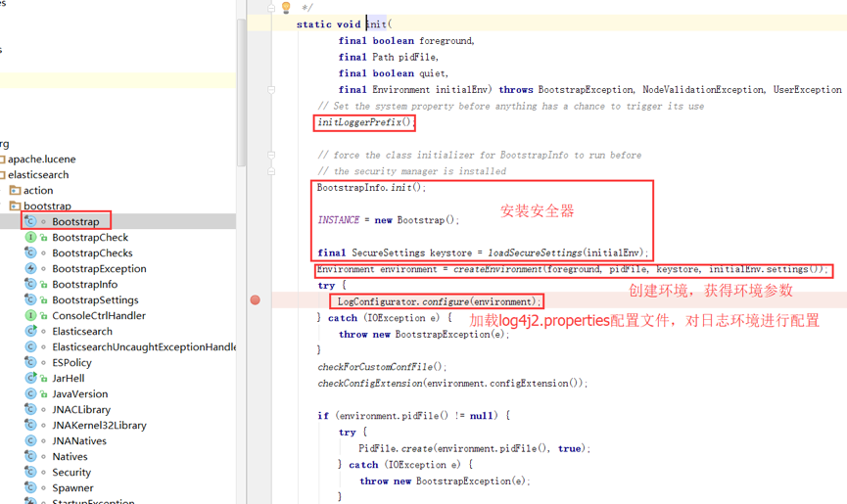Image resolution: width=847 pixels, height=504 pixels.
Task: Click the initLoggerPrefix() call
Action: click(364, 122)
